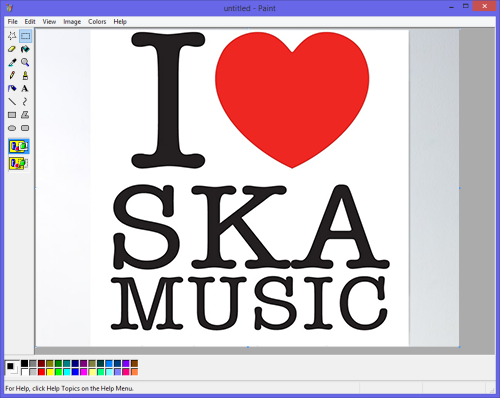Open the Image menu
Viewport: 500px width, 398px height.
tap(72, 22)
